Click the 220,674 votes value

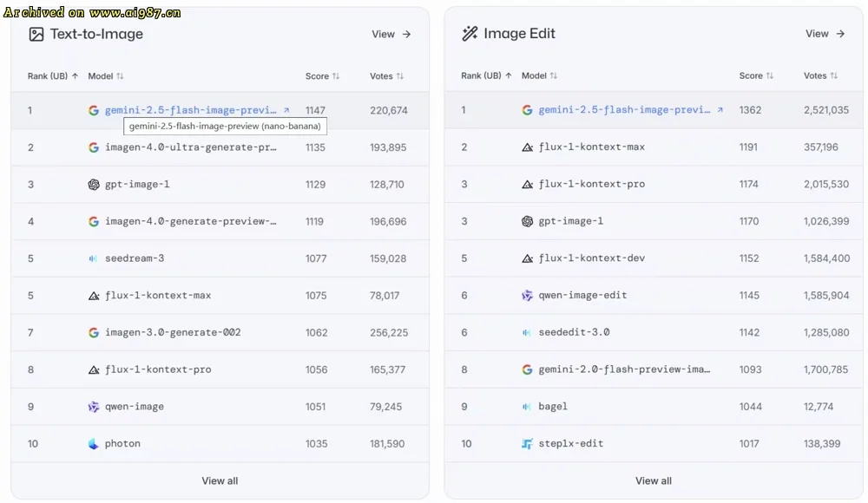click(x=389, y=111)
